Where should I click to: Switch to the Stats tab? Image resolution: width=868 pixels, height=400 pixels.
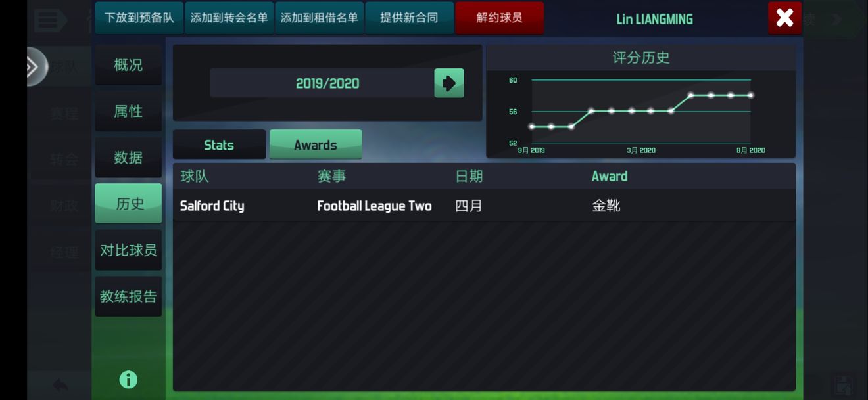click(x=219, y=144)
